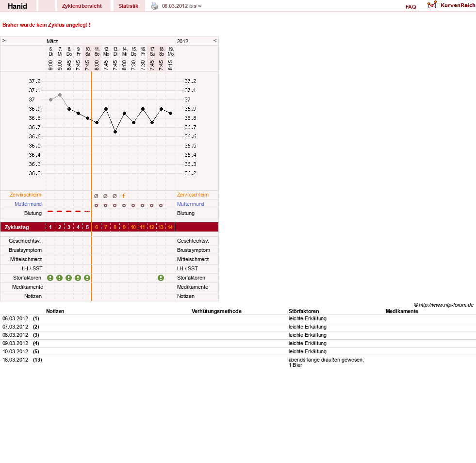
Task: Click Blutung mark on cycle day 2
Action: point(60,211)
